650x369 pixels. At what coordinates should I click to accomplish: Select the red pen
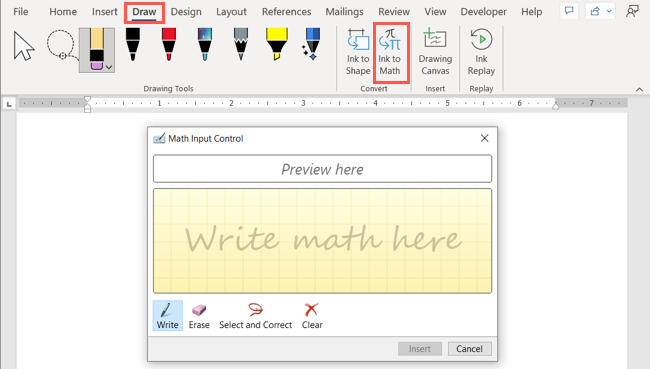[169, 44]
